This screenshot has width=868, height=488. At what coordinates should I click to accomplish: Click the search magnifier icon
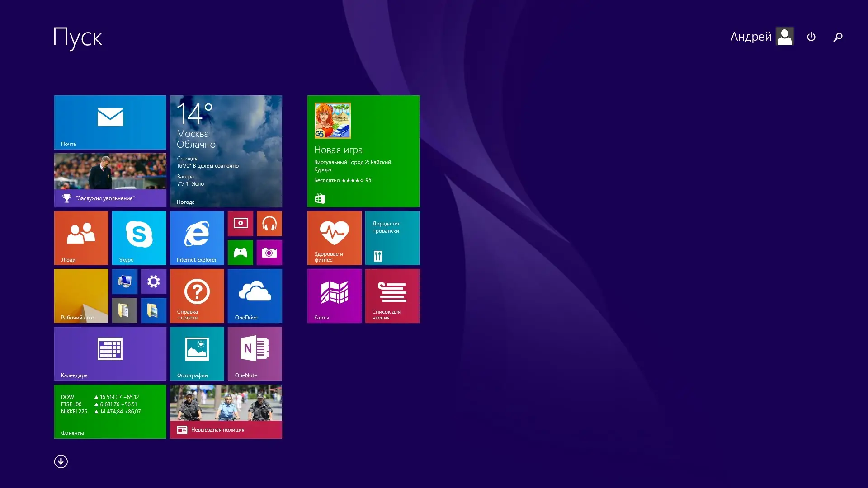click(x=838, y=37)
